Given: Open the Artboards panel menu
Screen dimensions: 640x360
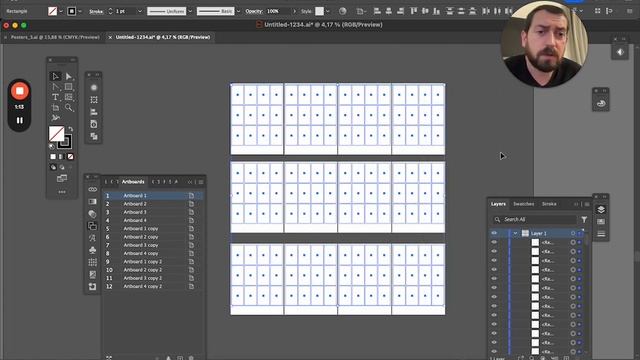Looking at the screenshot, I should click(x=200, y=182).
